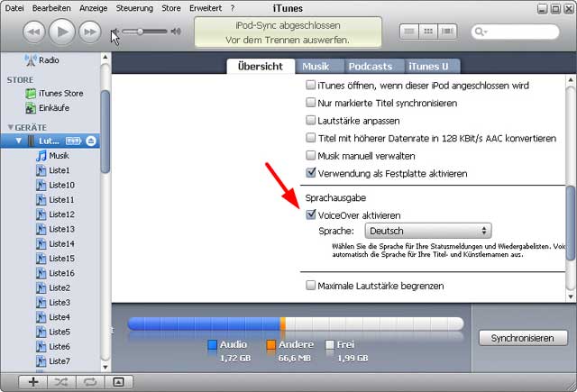Click the Next track fast-forward button
577x392 pixels.
tap(90, 32)
